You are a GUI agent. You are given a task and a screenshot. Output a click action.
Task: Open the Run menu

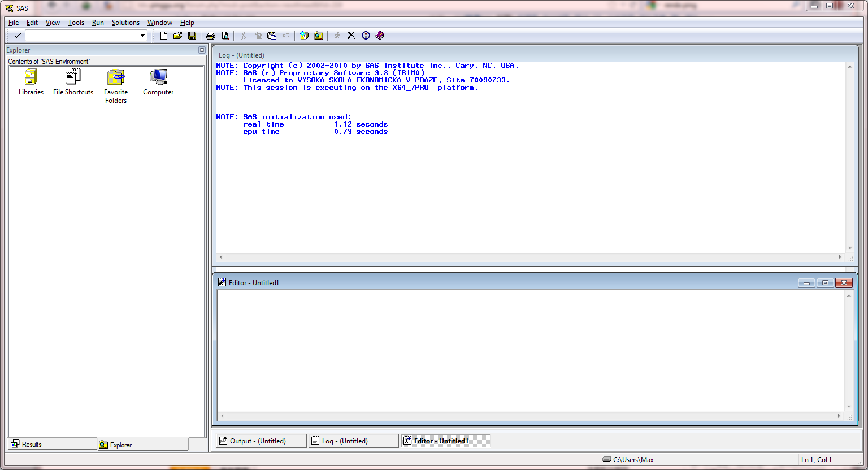tap(98, 23)
